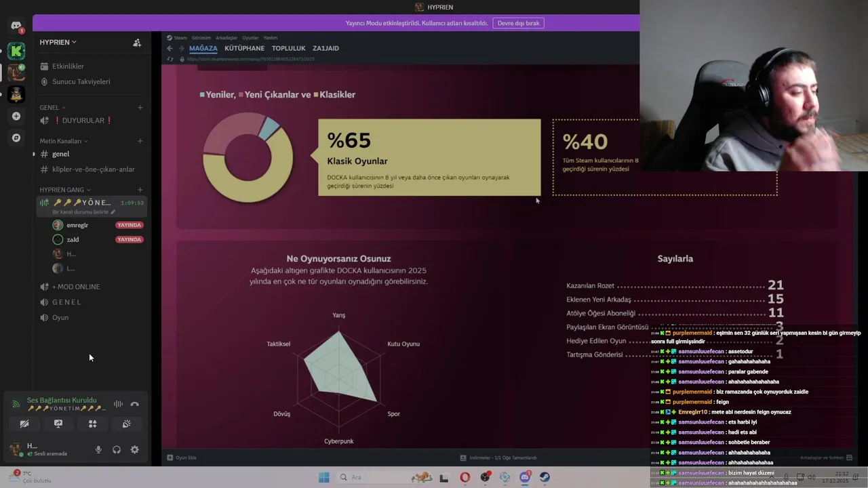Open Discord user settings gear

(x=134, y=449)
